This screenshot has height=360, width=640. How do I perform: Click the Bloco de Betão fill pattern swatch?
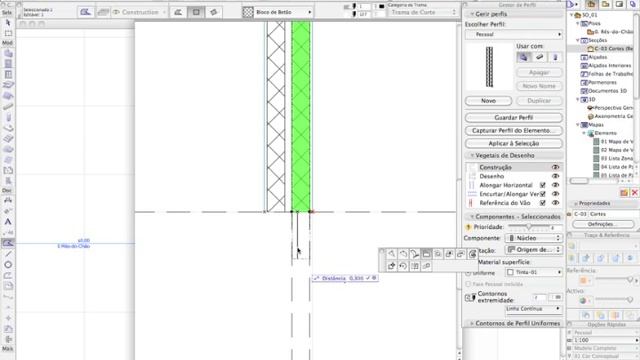tap(248, 12)
